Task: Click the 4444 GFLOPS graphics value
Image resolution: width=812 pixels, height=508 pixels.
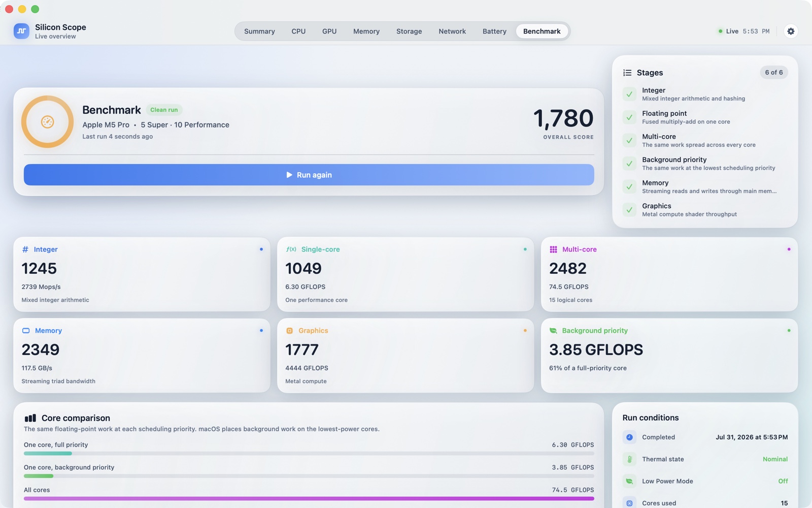Action: (307, 368)
